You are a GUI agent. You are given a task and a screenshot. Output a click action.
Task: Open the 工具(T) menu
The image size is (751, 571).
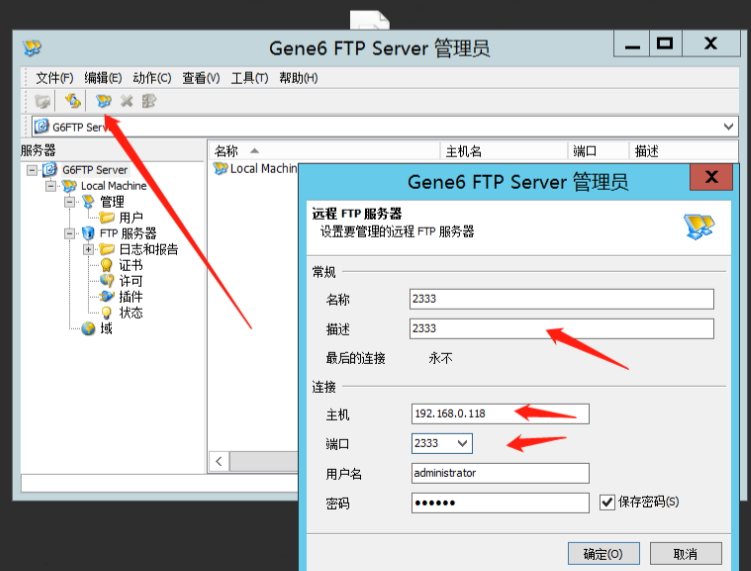click(249, 78)
